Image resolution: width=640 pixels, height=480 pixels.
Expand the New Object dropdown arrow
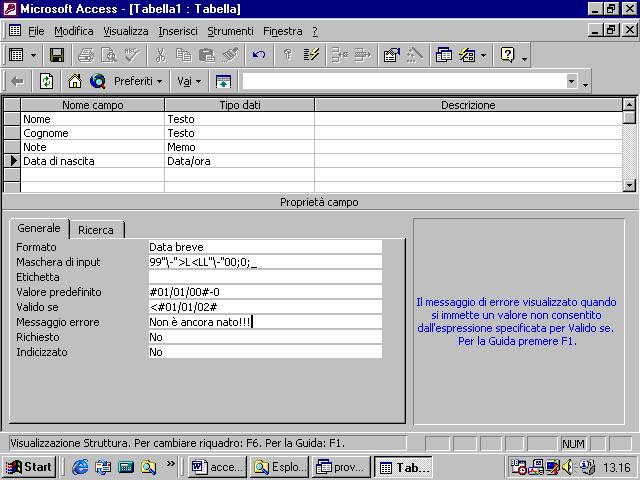(483, 55)
